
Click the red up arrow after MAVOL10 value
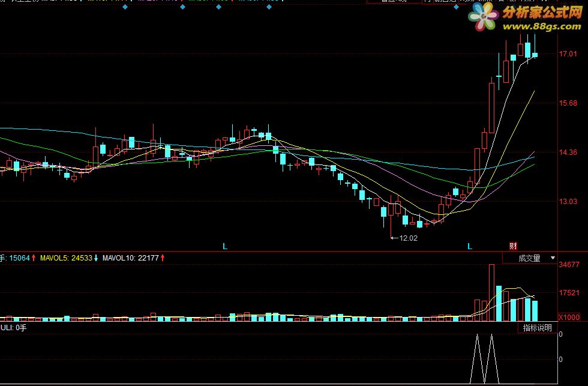pyautogui.click(x=163, y=258)
